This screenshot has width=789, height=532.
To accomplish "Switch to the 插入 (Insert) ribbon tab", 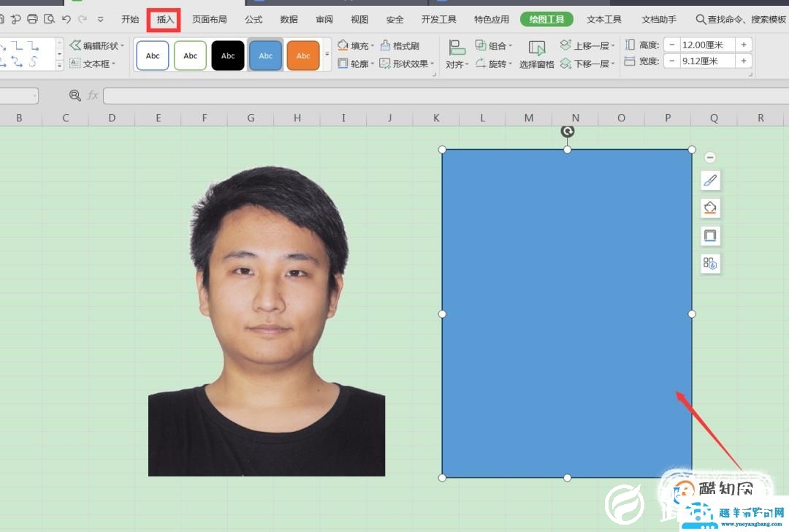I will click(x=164, y=20).
